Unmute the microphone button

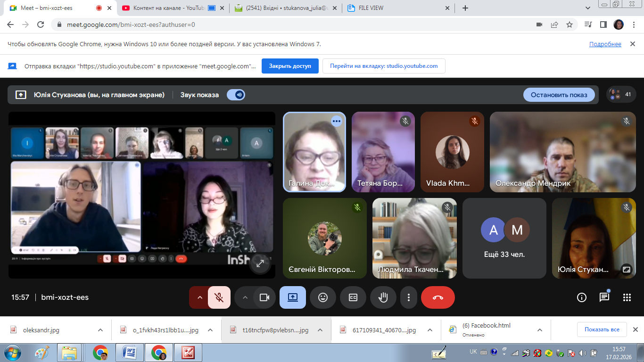click(219, 297)
